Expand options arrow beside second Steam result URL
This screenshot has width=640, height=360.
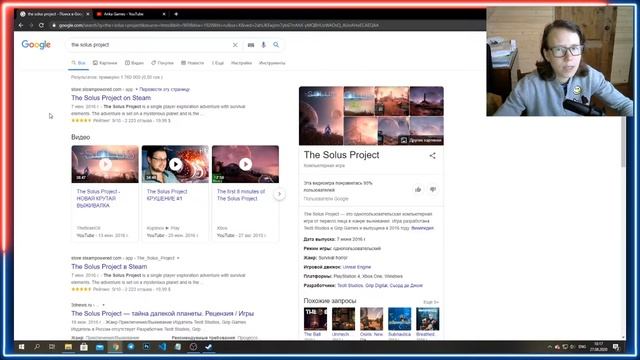click(178, 258)
